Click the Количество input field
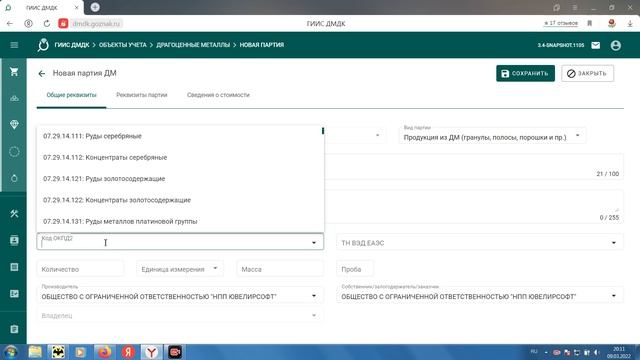This screenshot has height=360, width=640. coord(80,269)
